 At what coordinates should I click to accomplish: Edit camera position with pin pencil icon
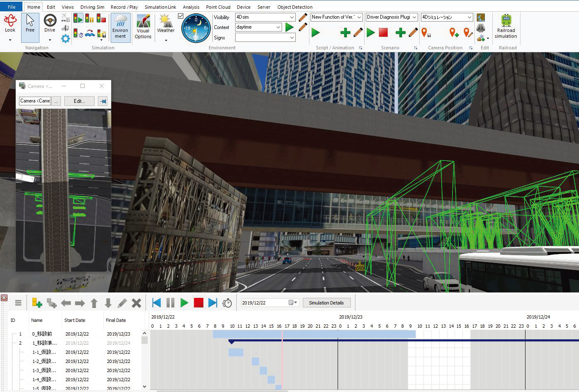click(x=468, y=32)
